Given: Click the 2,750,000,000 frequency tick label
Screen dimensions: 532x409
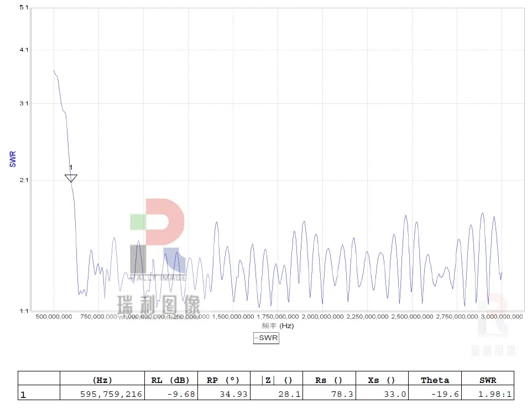Looking at the screenshot, I should point(457,317).
